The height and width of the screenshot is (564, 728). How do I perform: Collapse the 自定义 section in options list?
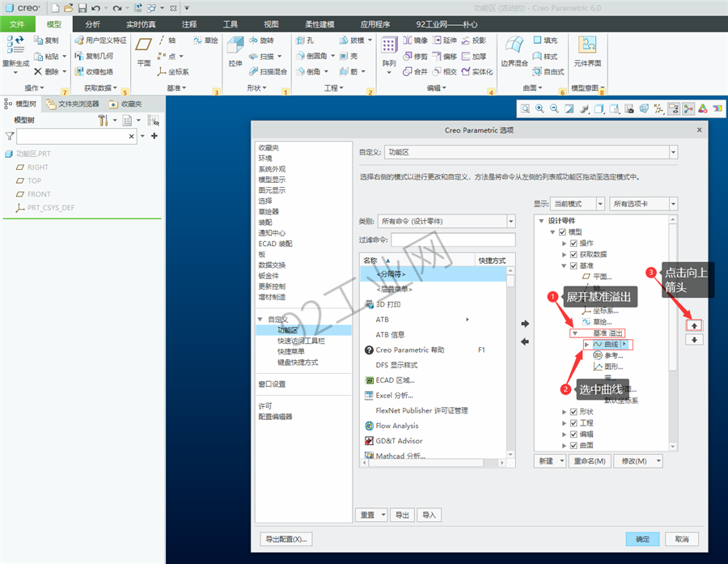[x=260, y=319]
